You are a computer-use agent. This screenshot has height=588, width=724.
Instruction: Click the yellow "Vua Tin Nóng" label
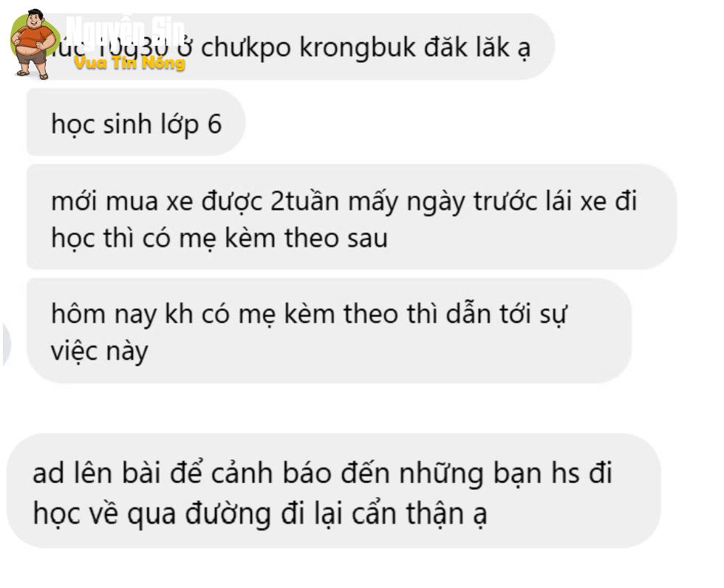(x=129, y=62)
